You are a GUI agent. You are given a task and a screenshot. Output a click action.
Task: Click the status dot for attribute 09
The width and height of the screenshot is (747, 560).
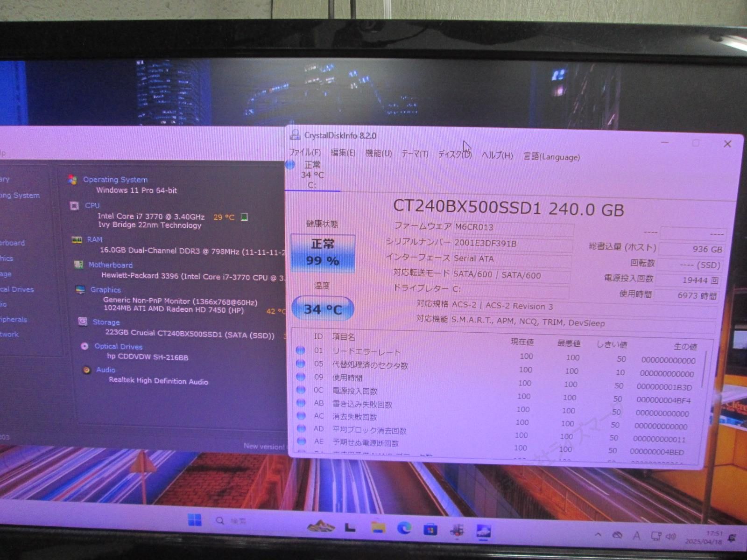(301, 376)
